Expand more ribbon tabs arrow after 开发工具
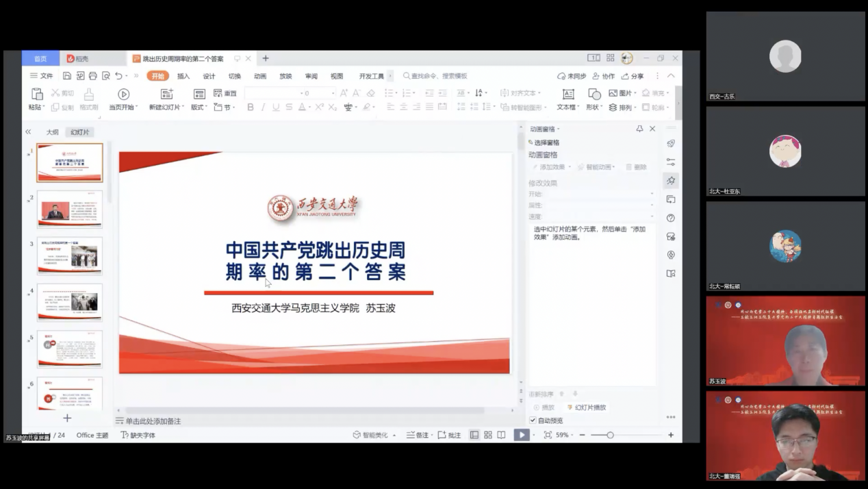 point(390,76)
